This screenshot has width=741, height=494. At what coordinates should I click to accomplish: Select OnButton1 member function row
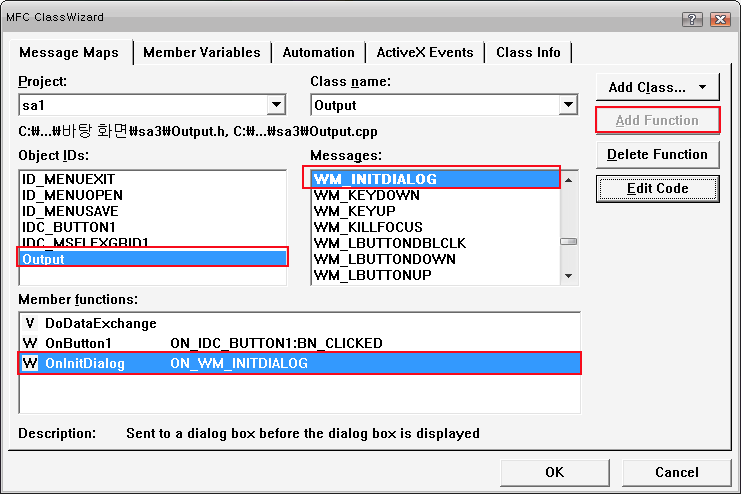coord(300,343)
